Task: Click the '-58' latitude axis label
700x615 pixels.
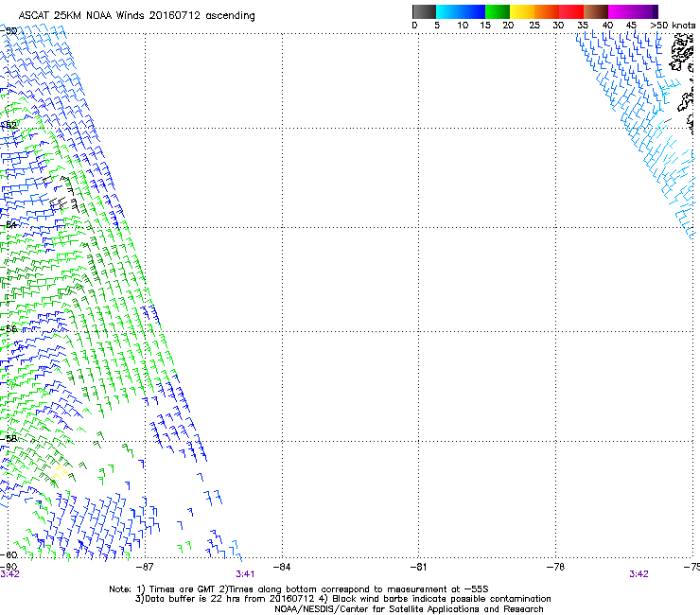Action: [9, 438]
